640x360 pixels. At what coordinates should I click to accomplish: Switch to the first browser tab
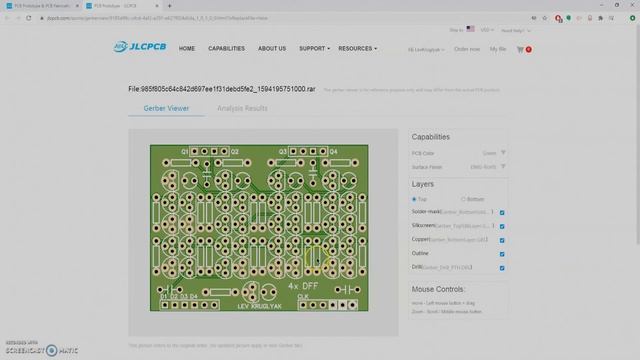coord(41,6)
